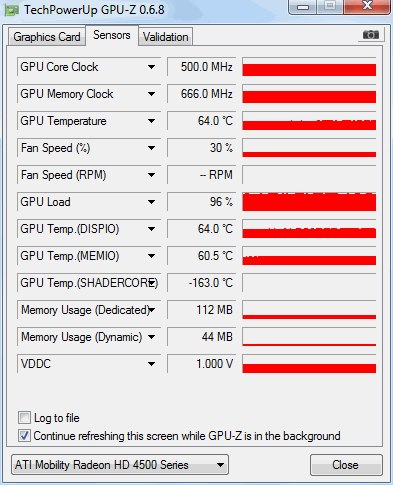
Task: Expand the GPU Load dropdown arrow
Action: click(x=151, y=202)
